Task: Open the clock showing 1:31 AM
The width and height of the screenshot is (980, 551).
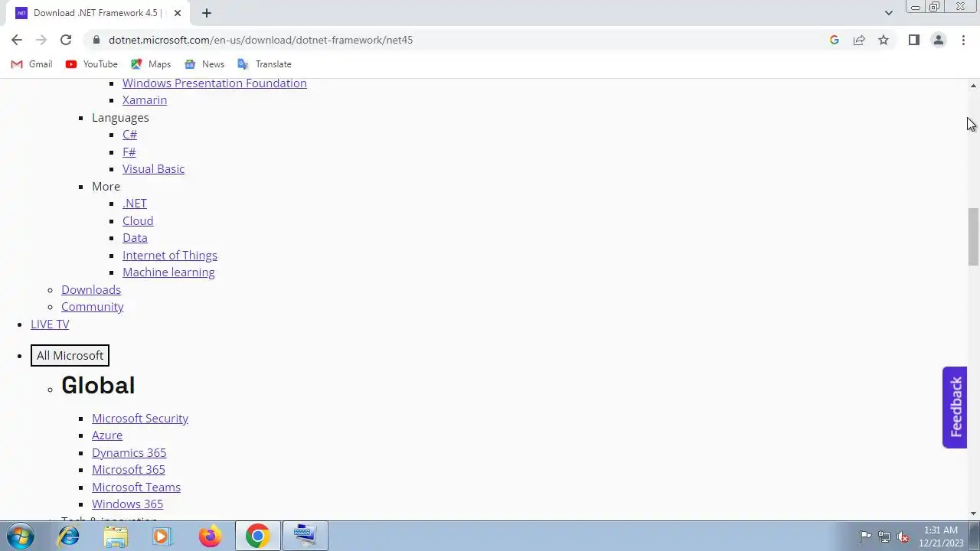Action: [941, 536]
